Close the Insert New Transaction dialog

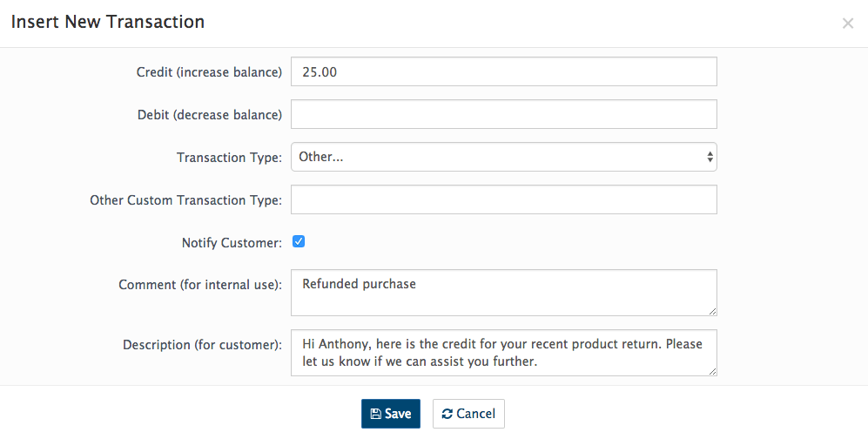coord(847,24)
